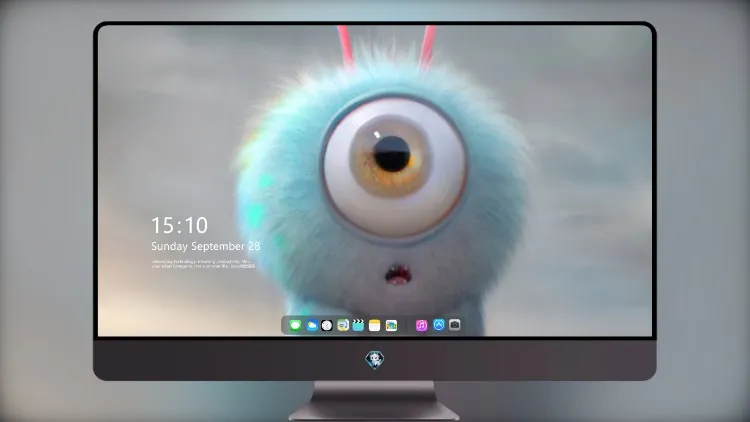750x422 pixels.
Task: Open the Camera app in dock
Action: pos(454,325)
